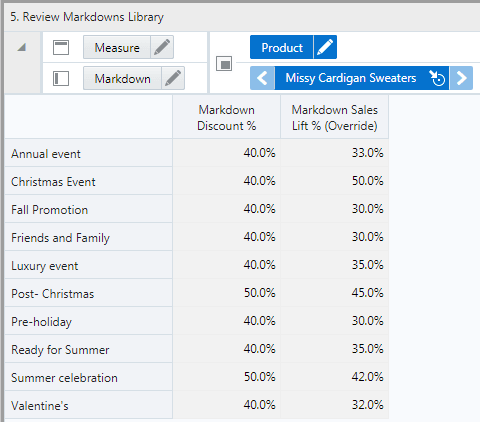Image resolution: width=480 pixels, height=422 pixels.
Task: Click the cursor-clock icon on Missy Cardigan Sweaters
Action: [437, 78]
